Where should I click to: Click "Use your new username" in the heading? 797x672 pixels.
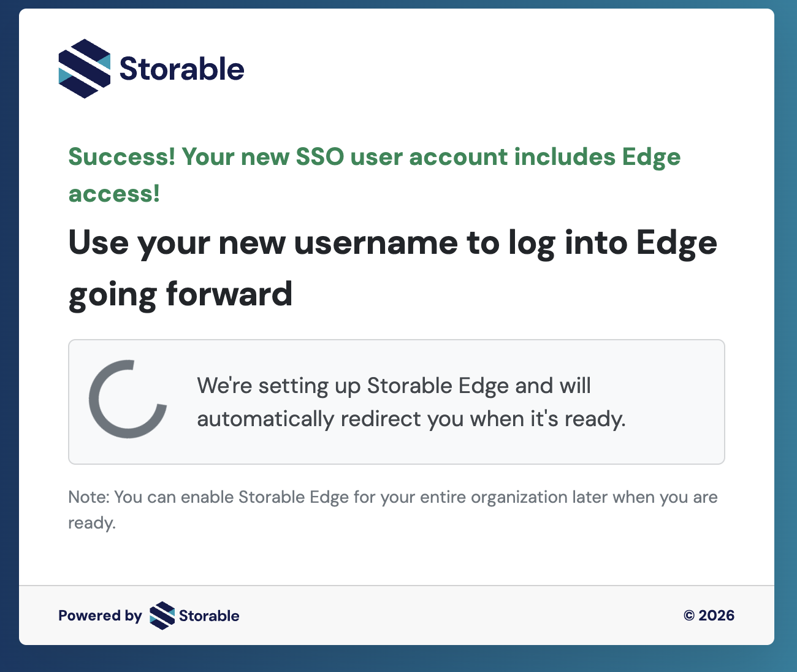tap(262, 243)
